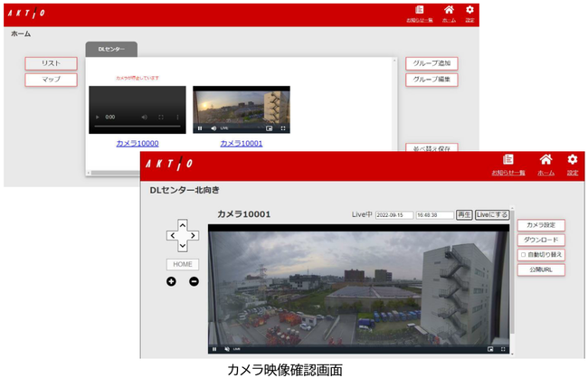
Task: Pan camera right with the right arrow
Action: pos(193,235)
